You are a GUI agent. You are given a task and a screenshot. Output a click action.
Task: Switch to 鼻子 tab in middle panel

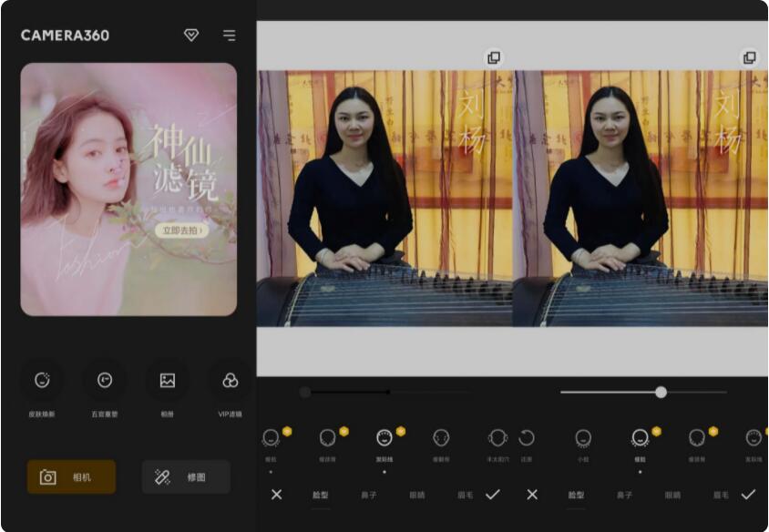(369, 495)
